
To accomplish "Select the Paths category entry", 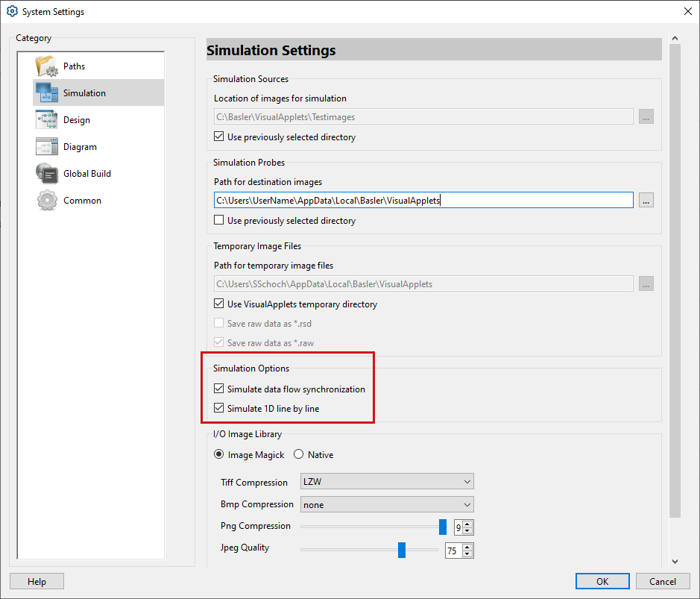I will coord(75,66).
